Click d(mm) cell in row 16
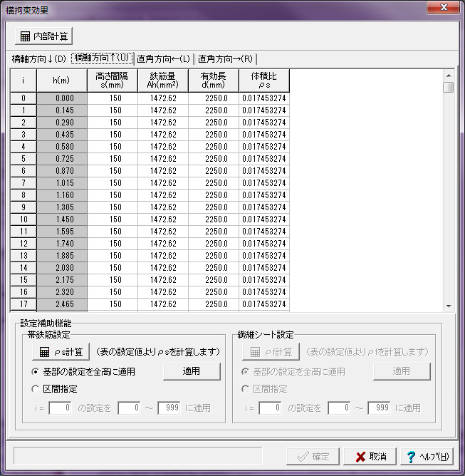The width and height of the screenshot is (465, 476). tap(214, 292)
